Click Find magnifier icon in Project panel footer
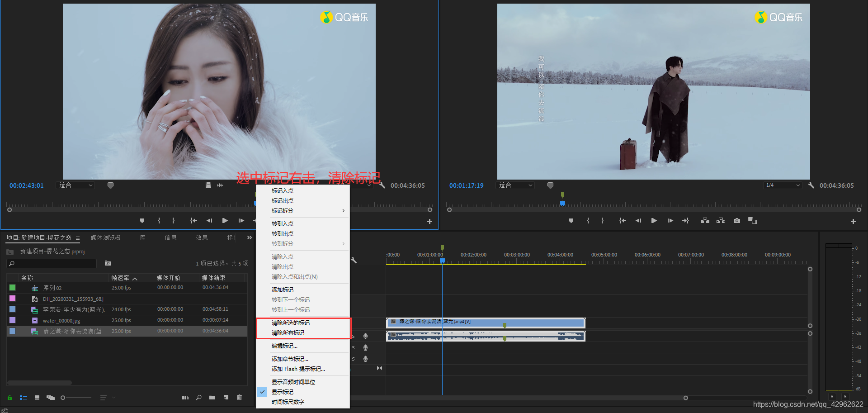 point(198,398)
